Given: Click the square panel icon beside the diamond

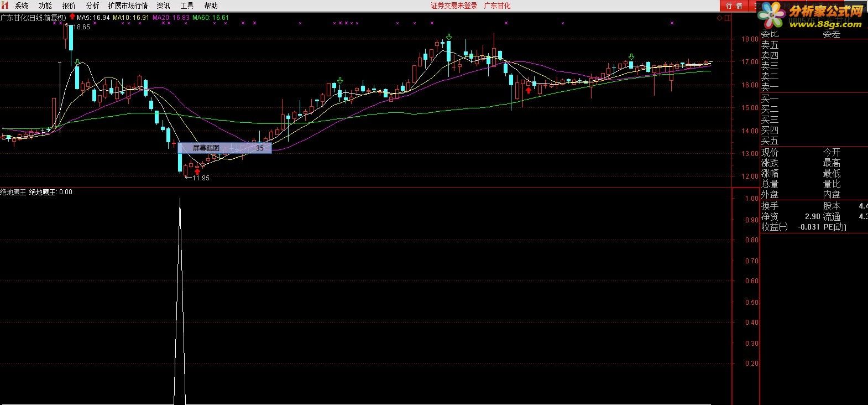Looking at the screenshot, I should (x=728, y=18).
